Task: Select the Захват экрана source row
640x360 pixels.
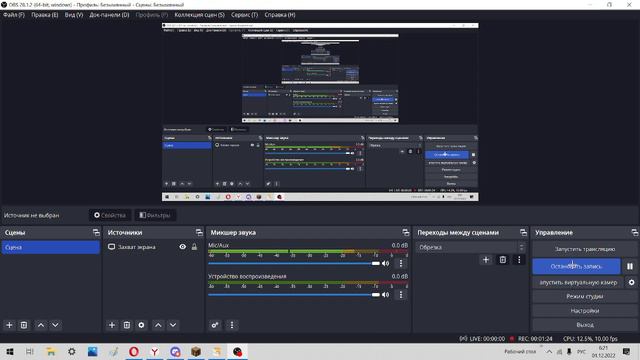Action: pyautogui.click(x=153, y=247)
